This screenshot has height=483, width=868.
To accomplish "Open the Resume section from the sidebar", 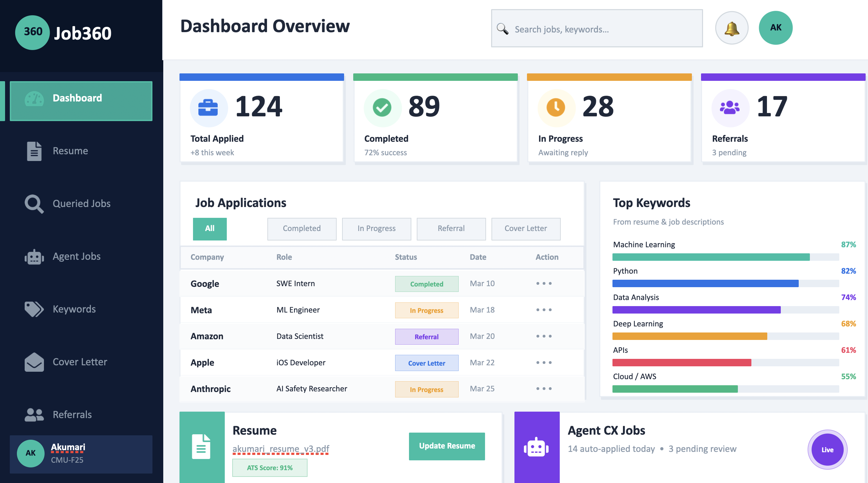I will click(x=70, y=151).
